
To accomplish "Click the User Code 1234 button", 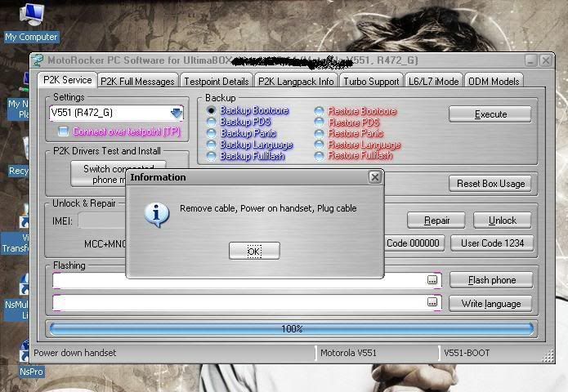I will point(492,243).
